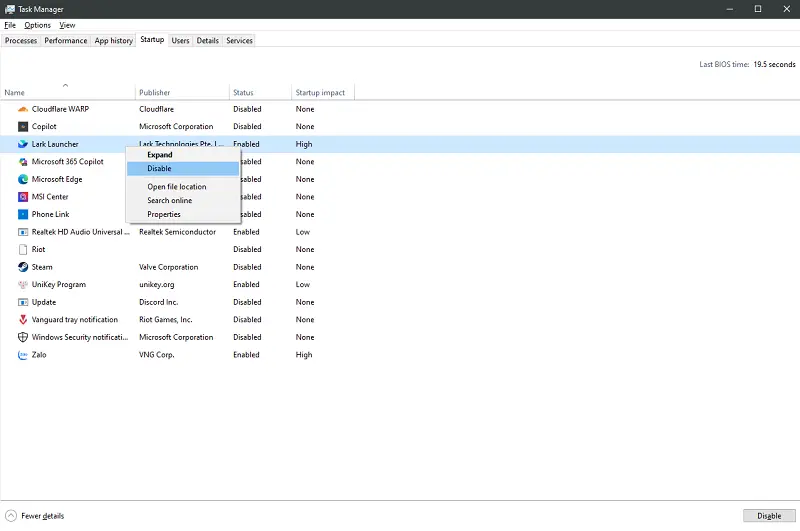
Task: Switch to the App history tab
Action: (x=114, y=40)
